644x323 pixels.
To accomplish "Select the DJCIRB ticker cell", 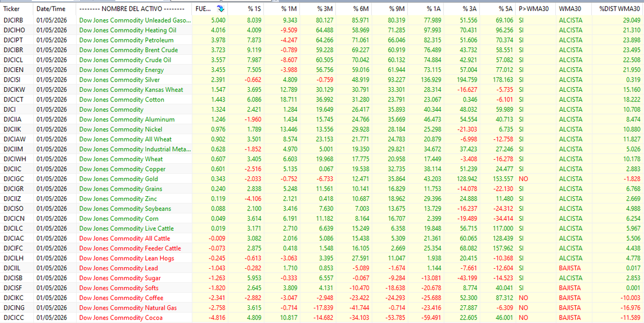I will point(12,20).
